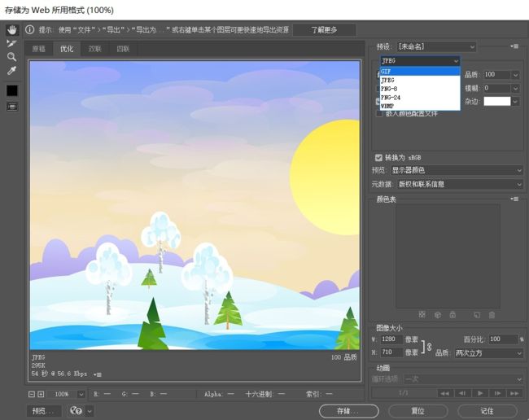Switch to the 原稿 original tab
Image resolution: width=529 pixels, height=420 pixels.
(39, 49)
